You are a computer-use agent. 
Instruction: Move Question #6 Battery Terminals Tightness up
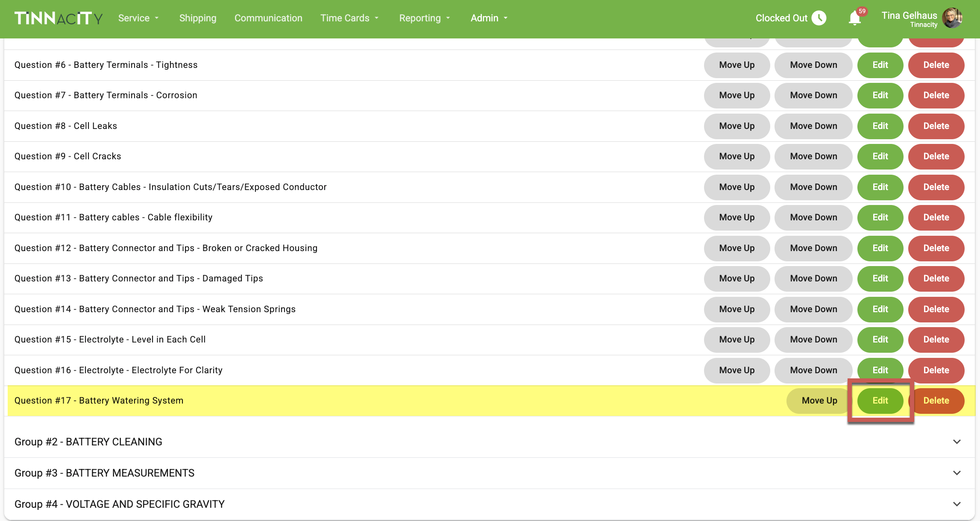736,65
